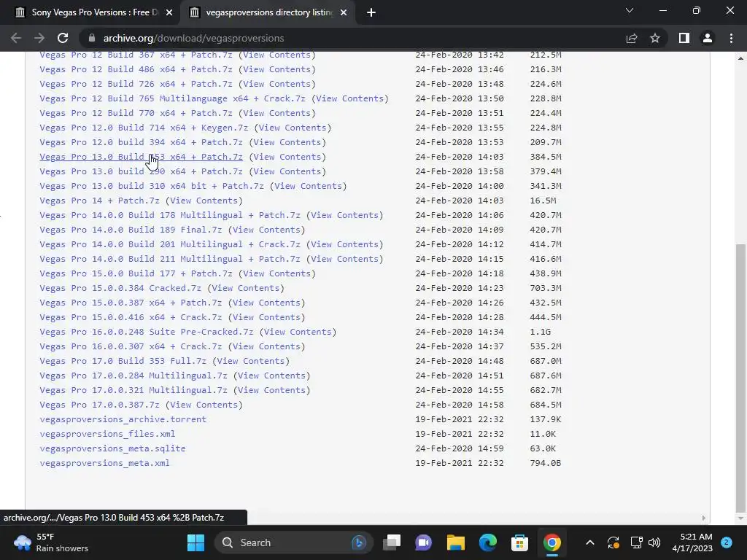Click the Chrome taskbar icon
747x560 pixels.
click(x=551, y=542)
